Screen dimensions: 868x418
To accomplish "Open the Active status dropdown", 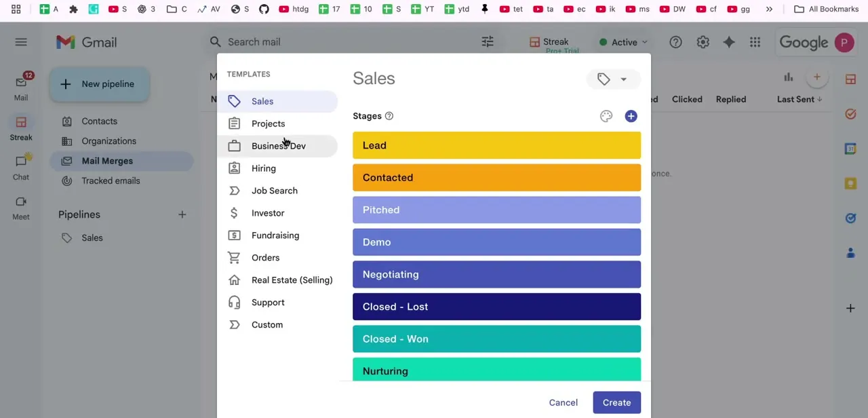I will [623, 42].
